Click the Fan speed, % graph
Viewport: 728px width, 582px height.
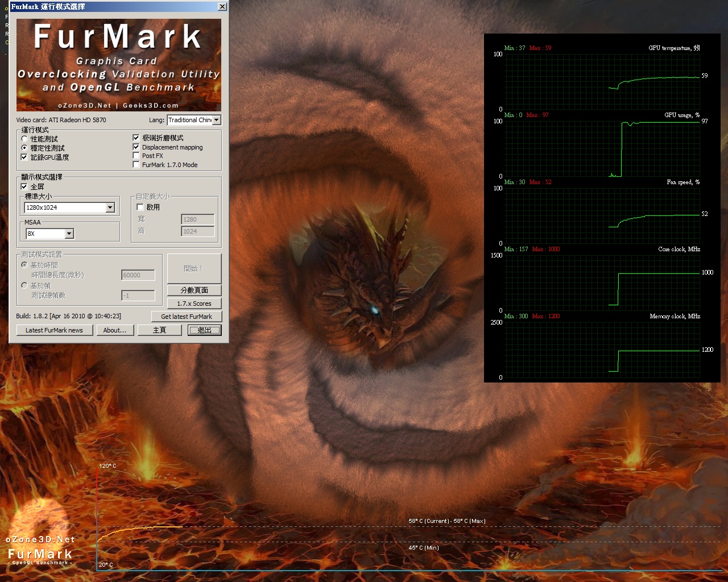coord(602,216)
